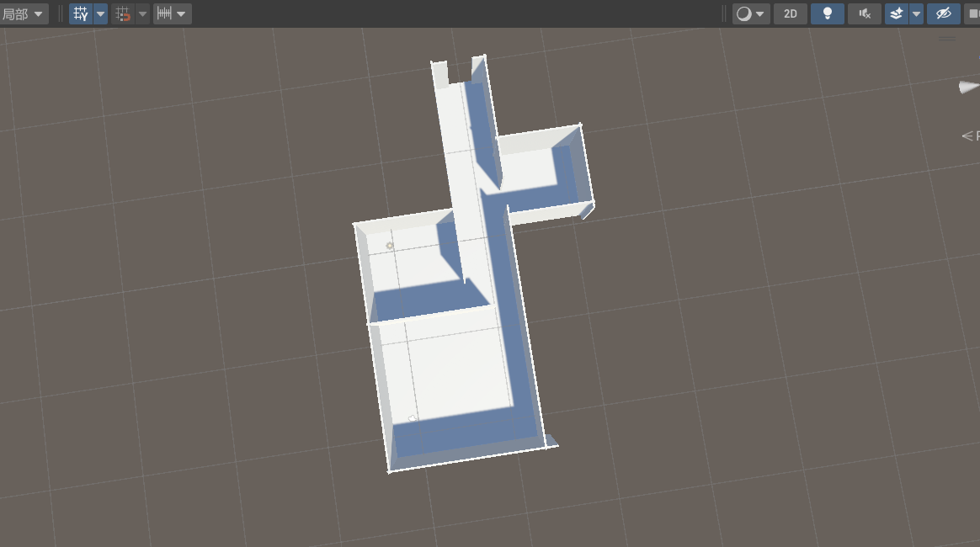Click the orientation gizmo cone
Screen dimensions: 980x547
point(968,87)
